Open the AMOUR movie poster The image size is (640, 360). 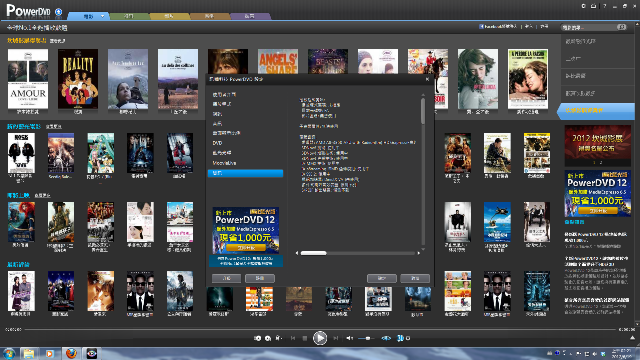coord(28,79)
